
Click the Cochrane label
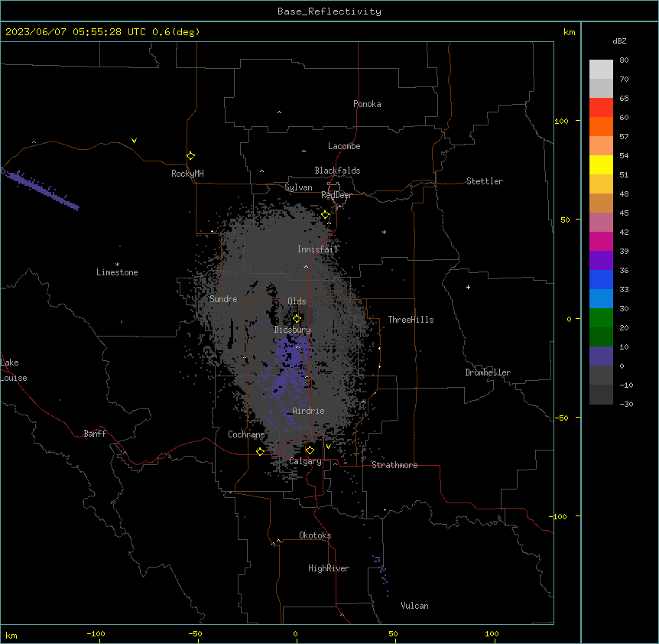coord(246,434)
